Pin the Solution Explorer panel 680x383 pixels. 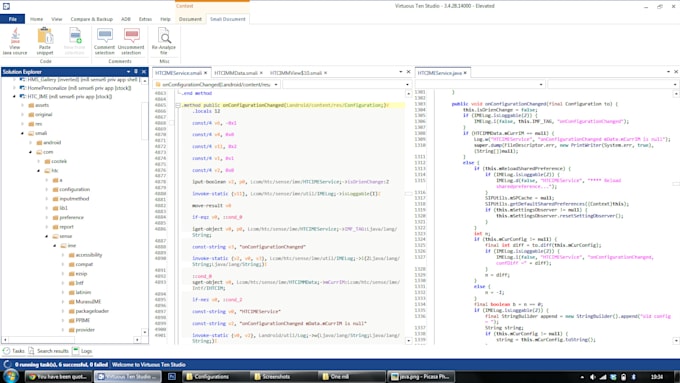[136, 72]
